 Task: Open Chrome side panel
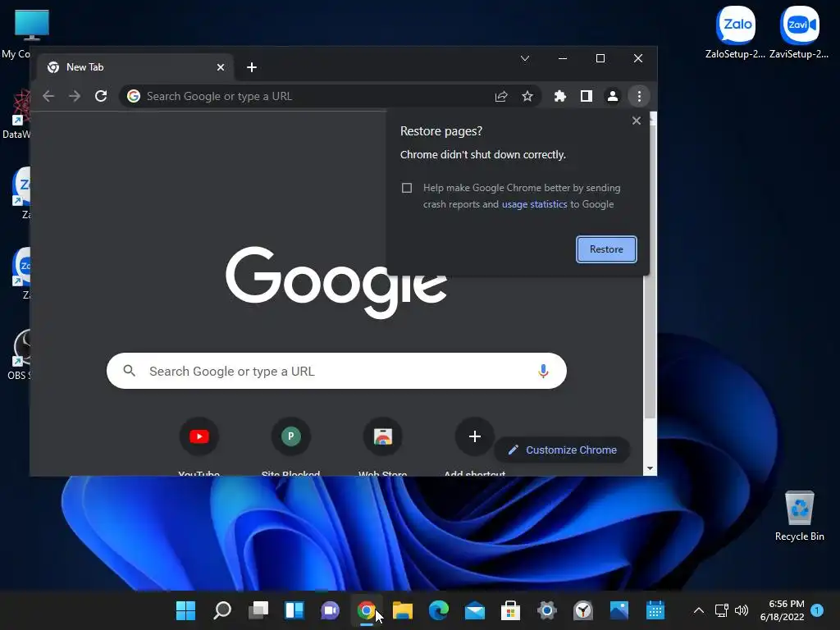(586, 97)
